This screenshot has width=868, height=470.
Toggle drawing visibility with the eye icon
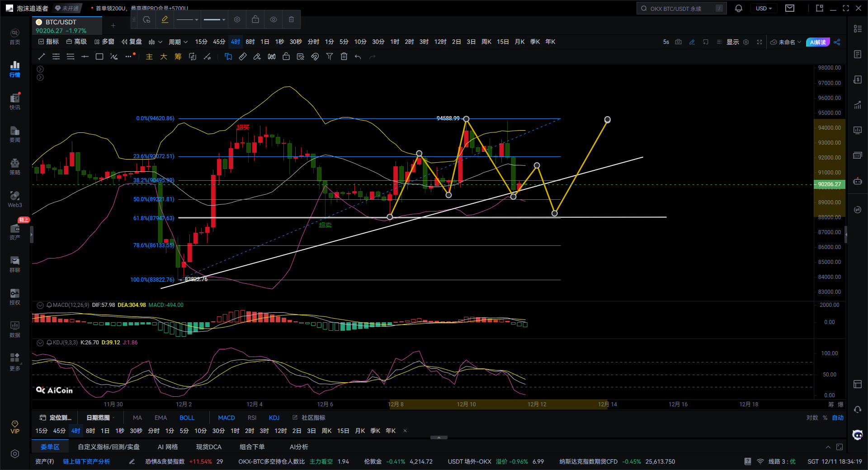[274, 19]
